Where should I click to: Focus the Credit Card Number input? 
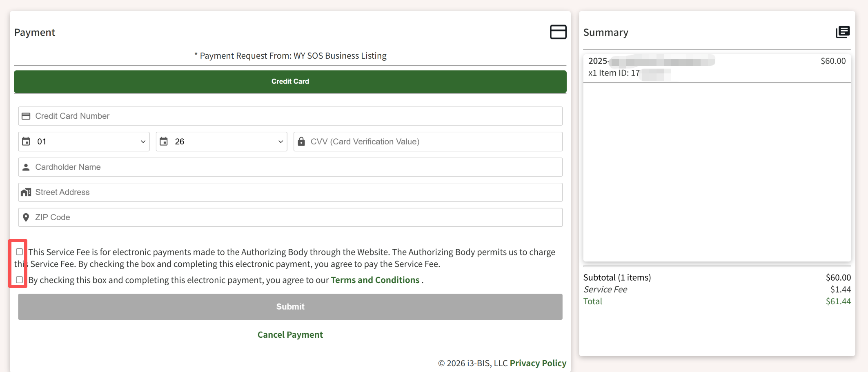[x=290, y=116]
